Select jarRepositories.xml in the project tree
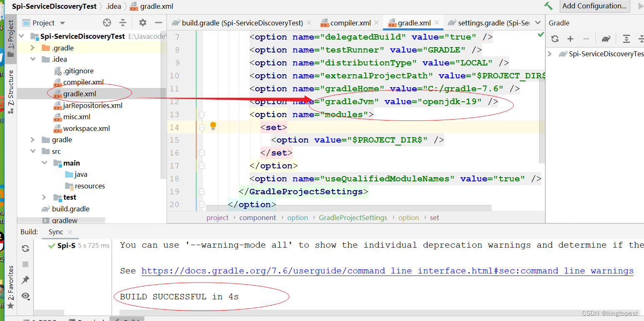This screenshot has height=321, width=644. click(x=92, y=105)
